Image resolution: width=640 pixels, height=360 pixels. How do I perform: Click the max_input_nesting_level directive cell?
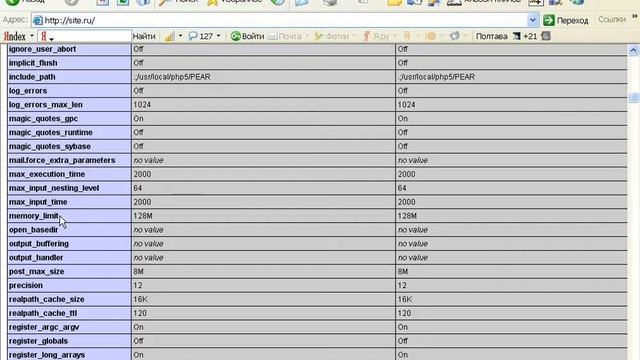click(x=69, y=188)
